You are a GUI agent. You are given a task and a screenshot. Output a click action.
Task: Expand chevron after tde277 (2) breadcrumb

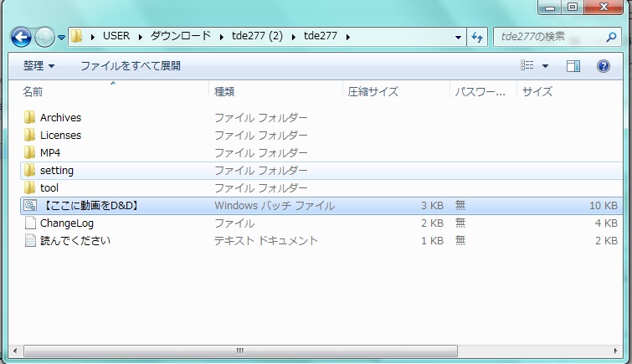tap(294, 37)
